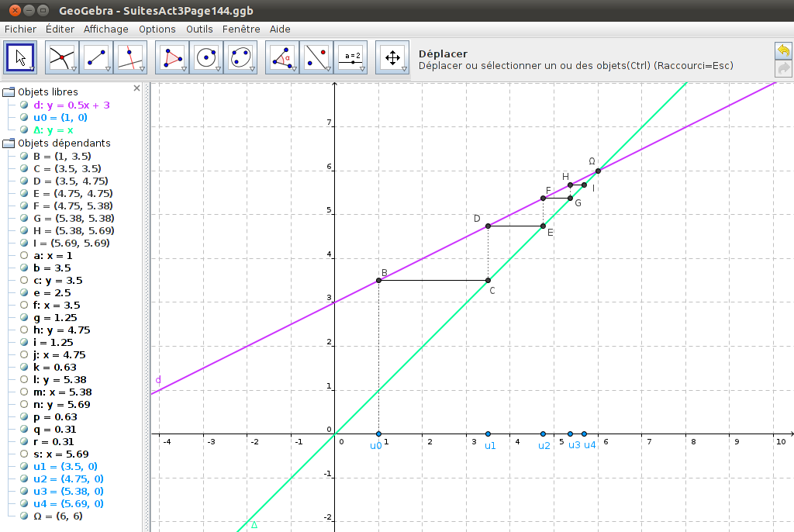Collapse the Objets libres folder
The image size is (794, 532).
tap(9, 92)
